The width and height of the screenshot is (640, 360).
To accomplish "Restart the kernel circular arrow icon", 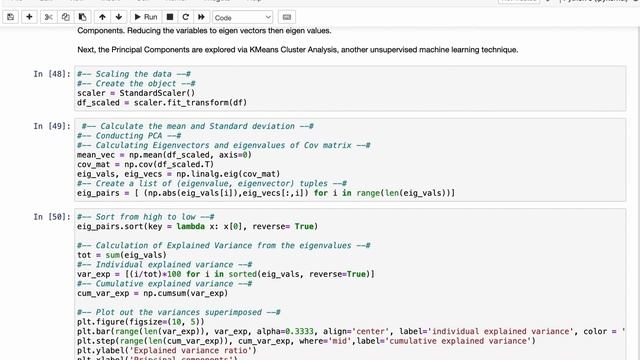I will [x=185, y=17].
